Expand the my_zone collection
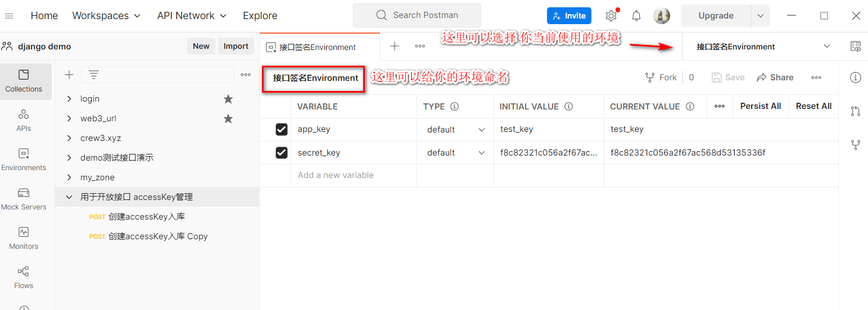This screenshot has width=868, height=310. (x=69, y=177)
